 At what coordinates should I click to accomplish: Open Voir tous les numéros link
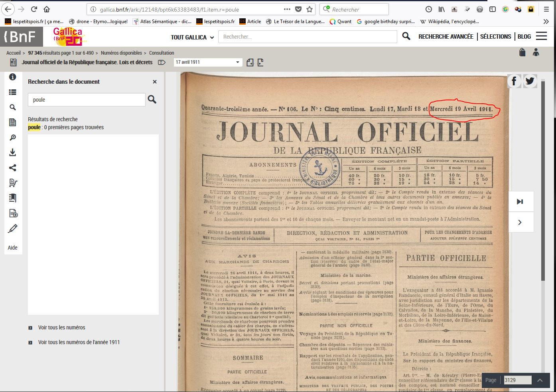[61, 328]
